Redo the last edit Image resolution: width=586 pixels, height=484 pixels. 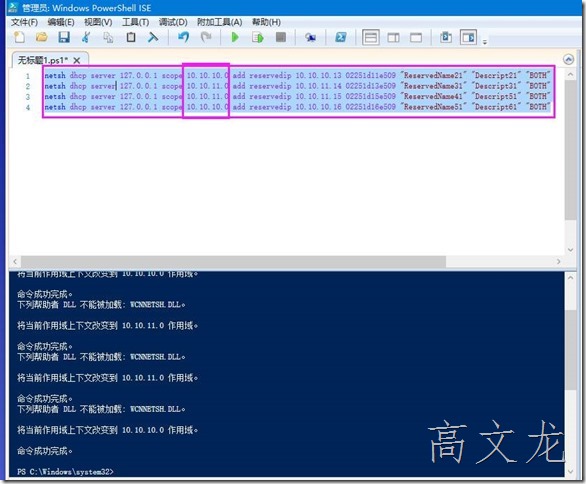[x=206, y=37]
